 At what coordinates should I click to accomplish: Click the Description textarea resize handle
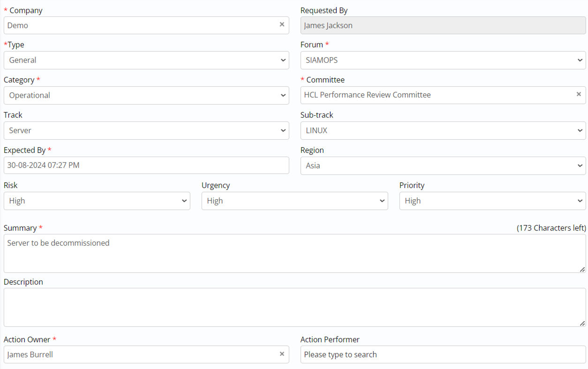pyautogui.click(x=582, y=323)
